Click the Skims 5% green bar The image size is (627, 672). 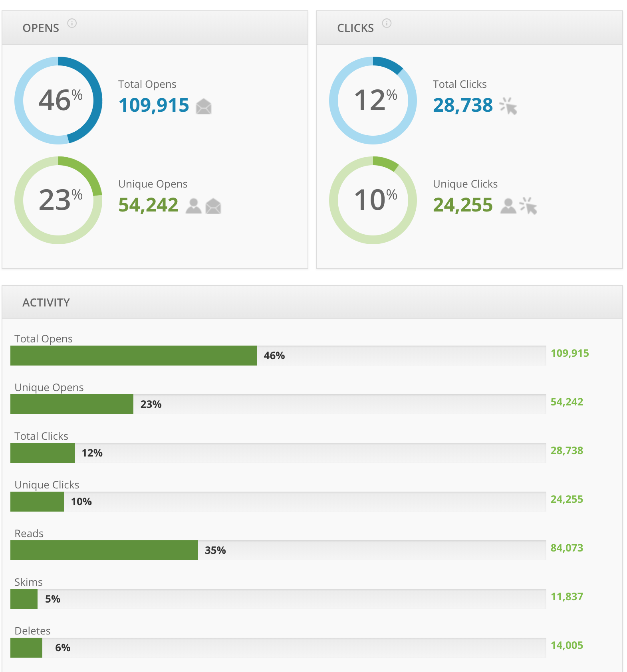pos(24,599)
